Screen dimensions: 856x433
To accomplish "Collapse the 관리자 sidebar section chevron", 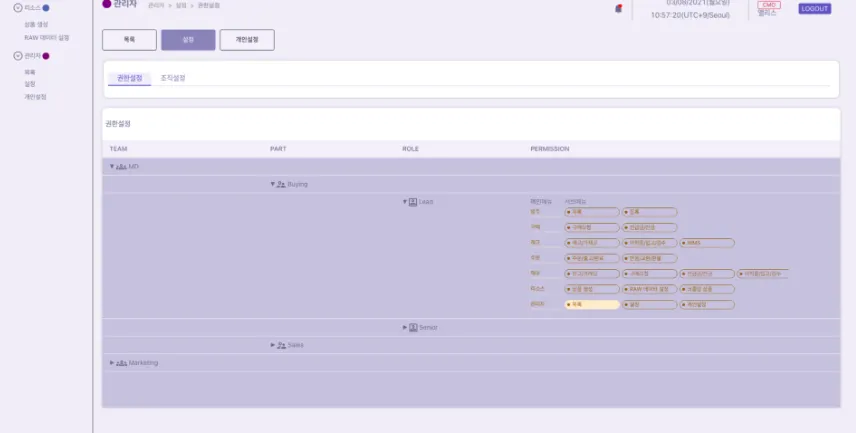I will (x=18, y=56).
